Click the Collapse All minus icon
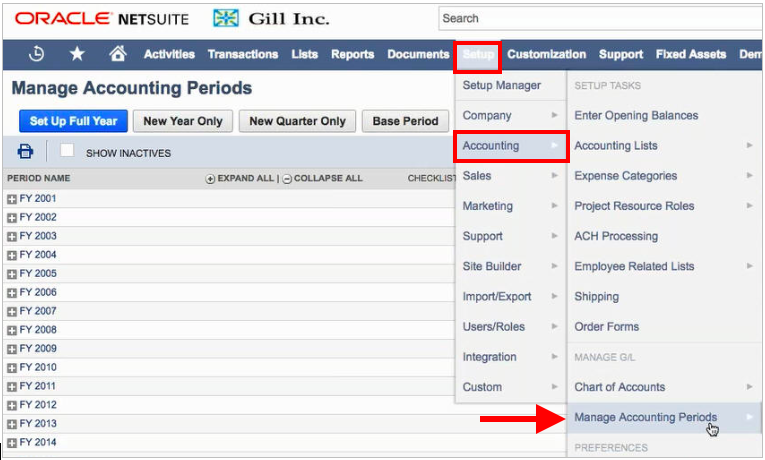Viewport: 765px width, 460px height. [x=287, y=179]
